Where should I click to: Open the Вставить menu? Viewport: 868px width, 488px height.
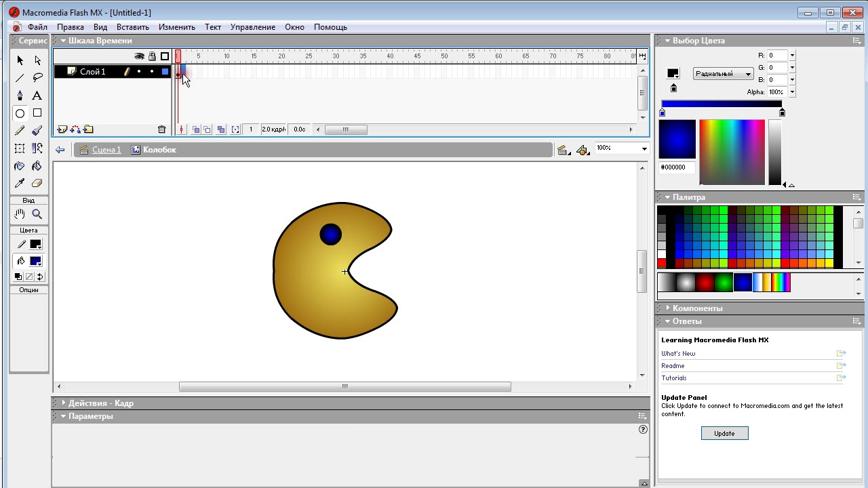133,27
